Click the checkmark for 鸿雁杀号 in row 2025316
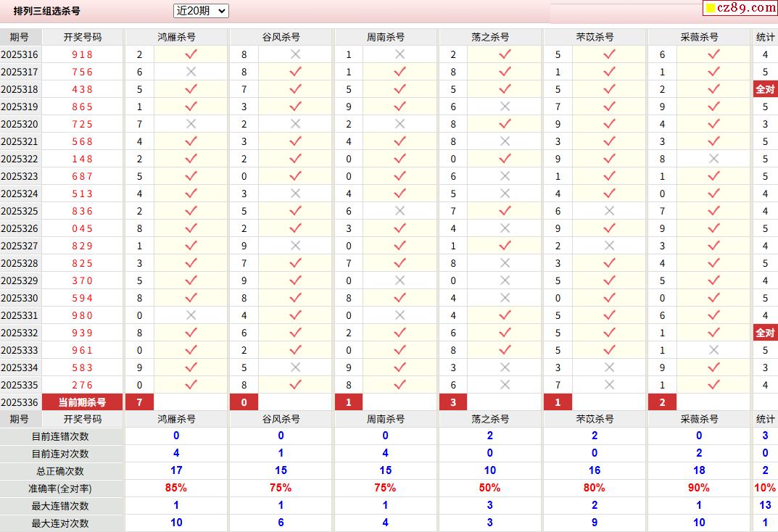Screen dimensions: 778x532 [x=191, y=54]
